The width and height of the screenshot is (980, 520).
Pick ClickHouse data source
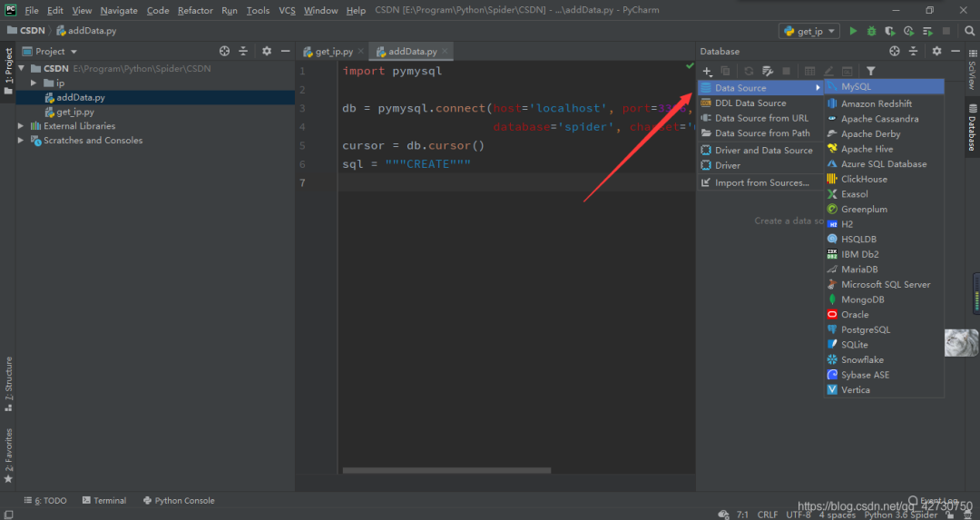point(884,179)
